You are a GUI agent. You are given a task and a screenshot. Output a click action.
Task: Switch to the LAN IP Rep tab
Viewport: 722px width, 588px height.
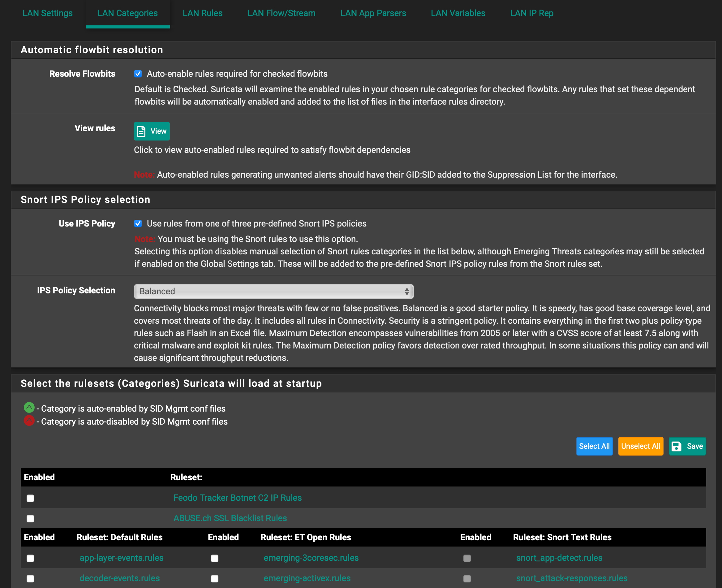[531, 13]
